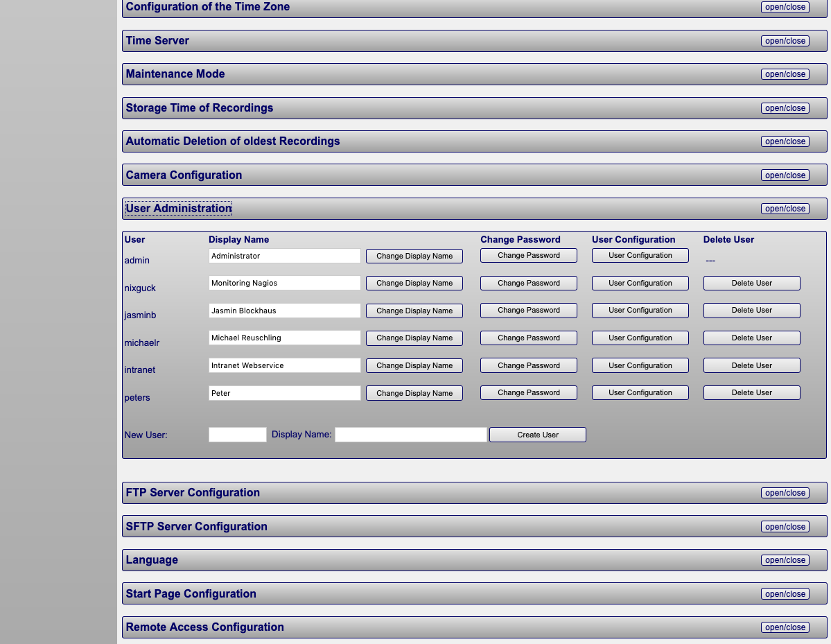Toggle open/close for Configuration of the Time Zone

coord(785,7)
